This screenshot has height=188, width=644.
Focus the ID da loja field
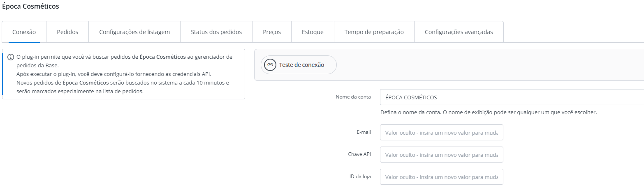point(441,177)
